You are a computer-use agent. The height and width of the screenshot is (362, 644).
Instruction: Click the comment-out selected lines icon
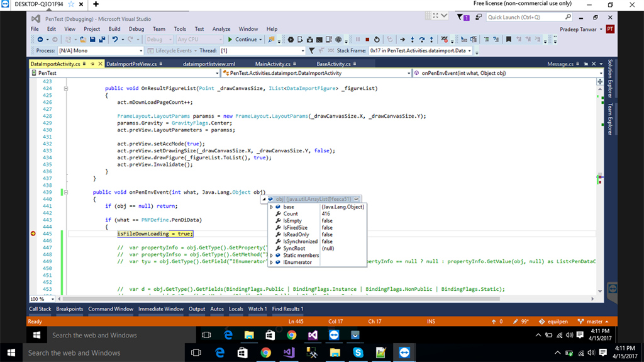486,40
